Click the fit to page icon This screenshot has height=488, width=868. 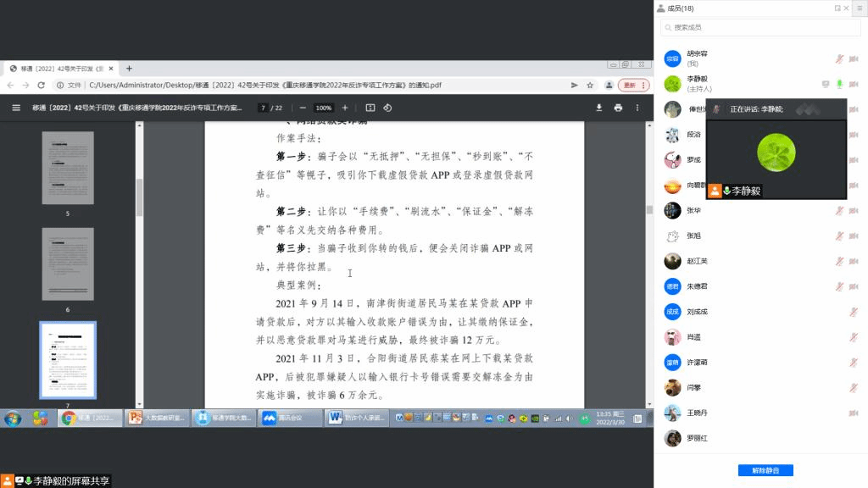370,108
